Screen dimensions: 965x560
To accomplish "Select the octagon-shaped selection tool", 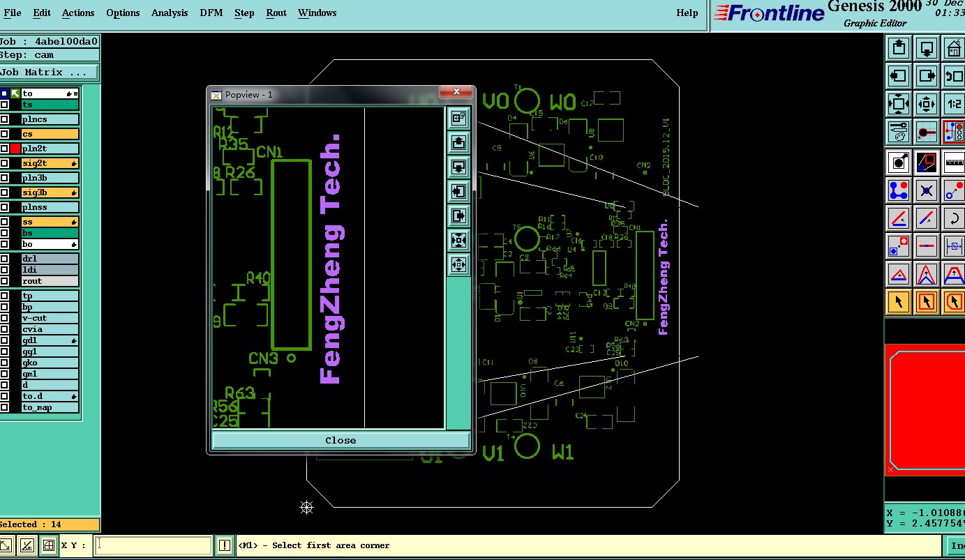I will (954, 301).
